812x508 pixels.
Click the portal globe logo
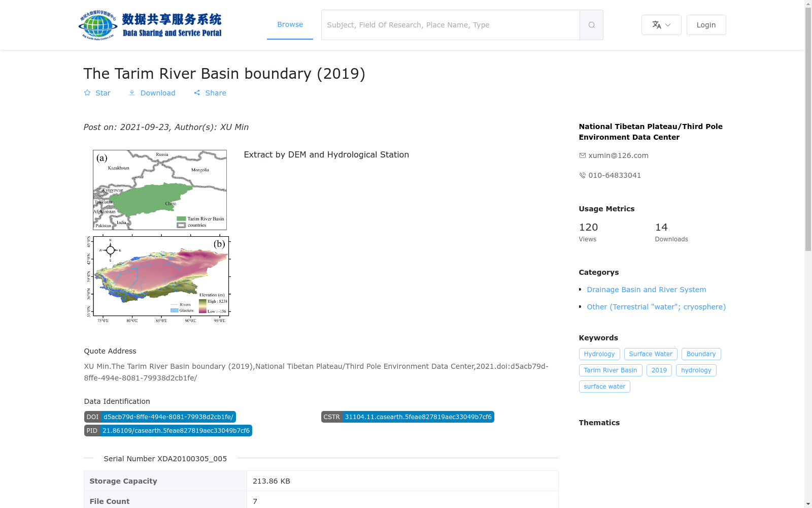pos(98,25)
